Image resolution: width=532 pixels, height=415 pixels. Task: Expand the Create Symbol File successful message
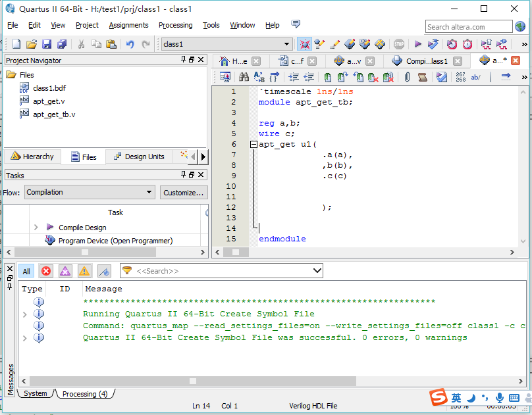[x=25, y=338]
